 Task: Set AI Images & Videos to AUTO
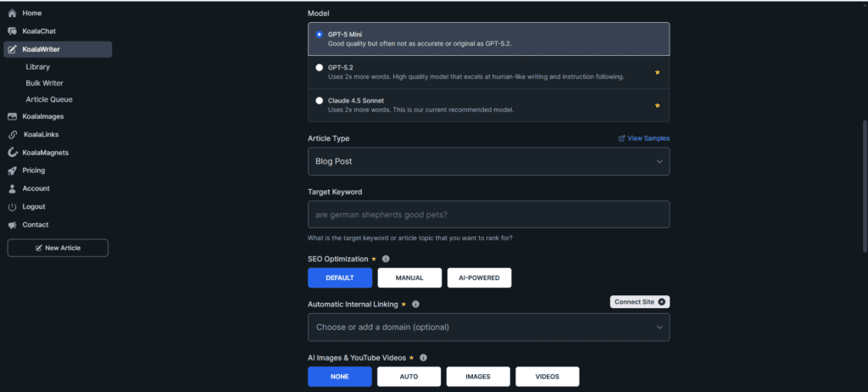pos(409,377)
